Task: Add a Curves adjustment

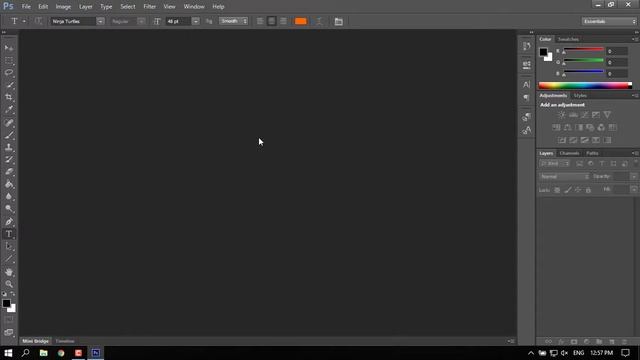Action: [x=585, y=115]
